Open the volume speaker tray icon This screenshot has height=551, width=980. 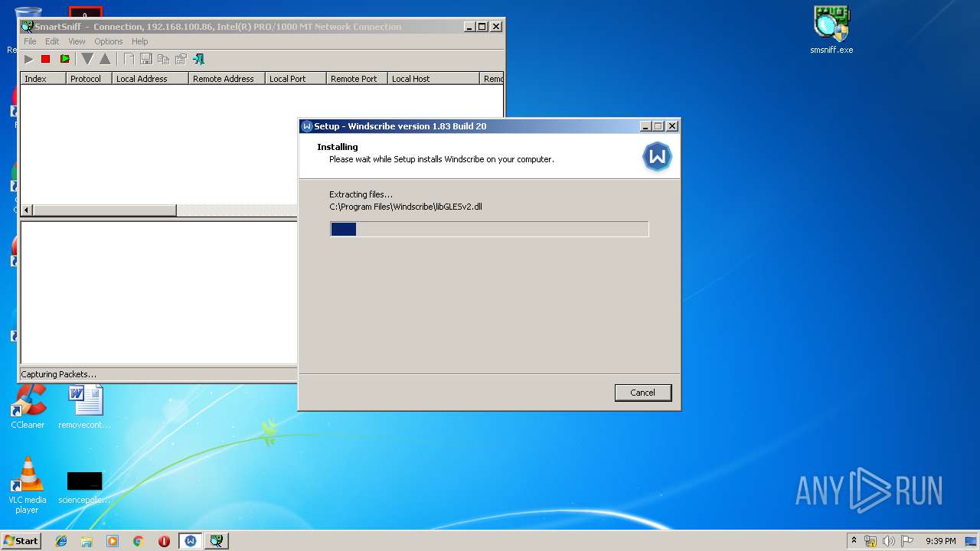pyautogui.click(x=889, y=541)
